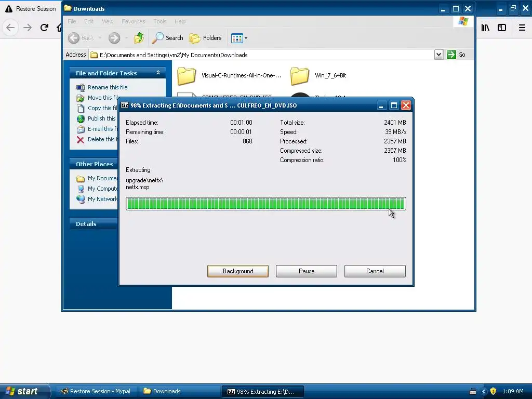This screenshot has width=532, height=399.
Task: Click the Win_7_64Bit folder name
Action: pos(330,75)
